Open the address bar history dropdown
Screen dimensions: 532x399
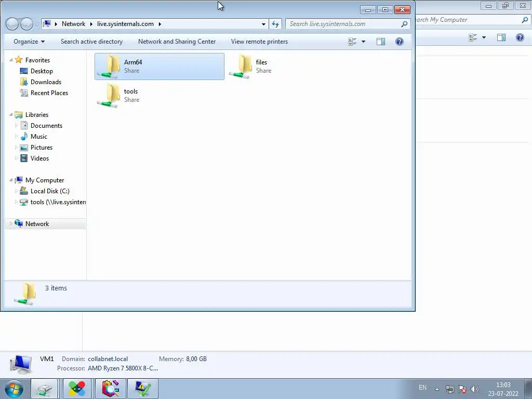[263, 24]
